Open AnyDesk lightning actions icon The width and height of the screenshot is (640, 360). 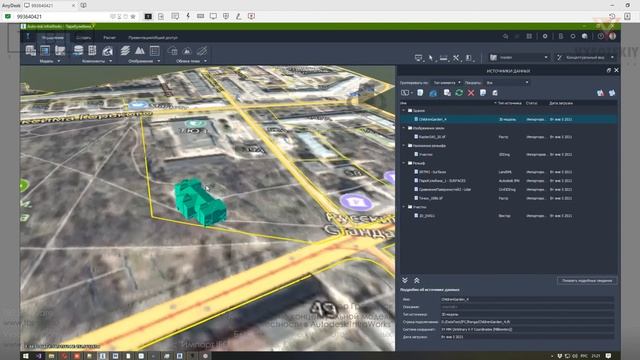188,16
